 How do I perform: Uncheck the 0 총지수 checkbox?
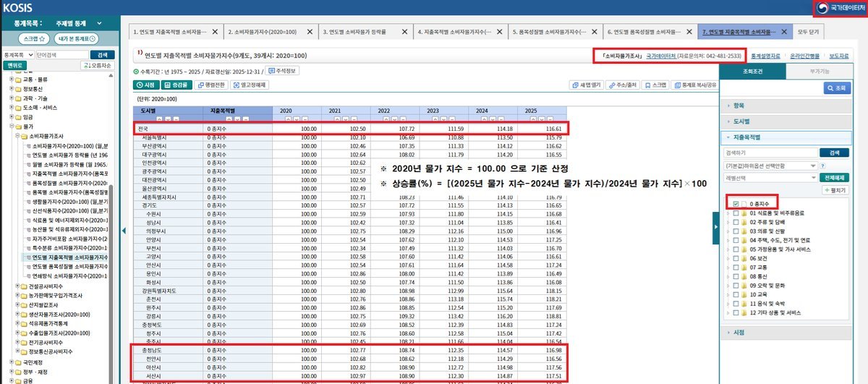(736, 205)
